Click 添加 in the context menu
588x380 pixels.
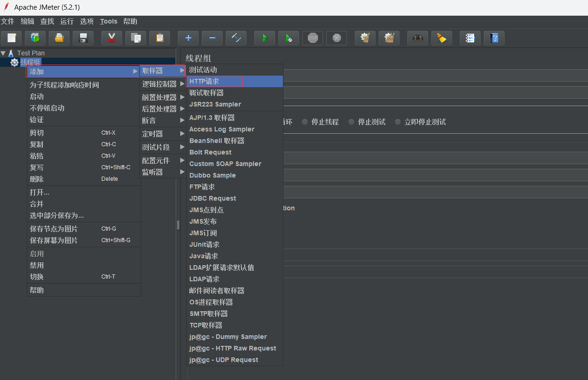(83, 71)
